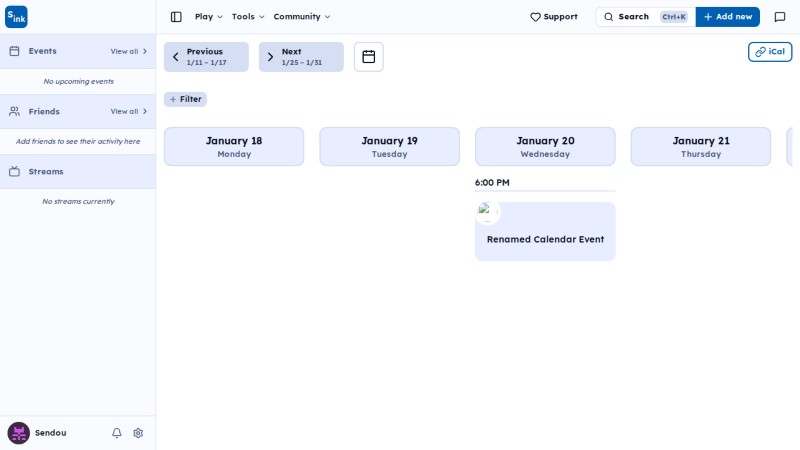
Task: Toggle the sidebar collapse icon
Action: click(x=176, y=17)
